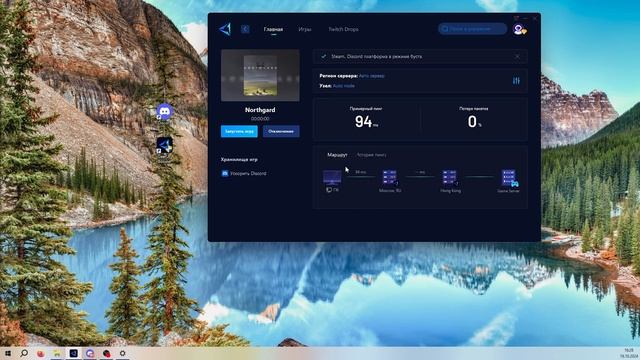Click the checkmark in the boost notification

tap(324, 56)
